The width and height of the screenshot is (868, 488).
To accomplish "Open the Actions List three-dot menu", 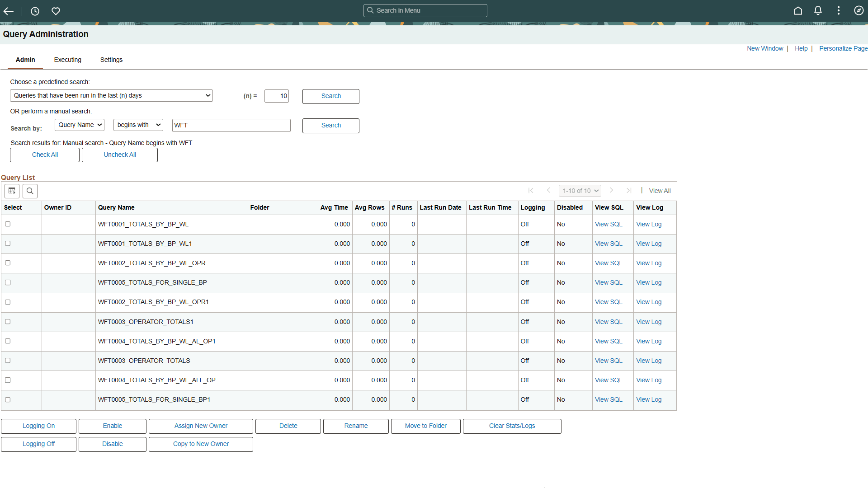I will point(839,10).
